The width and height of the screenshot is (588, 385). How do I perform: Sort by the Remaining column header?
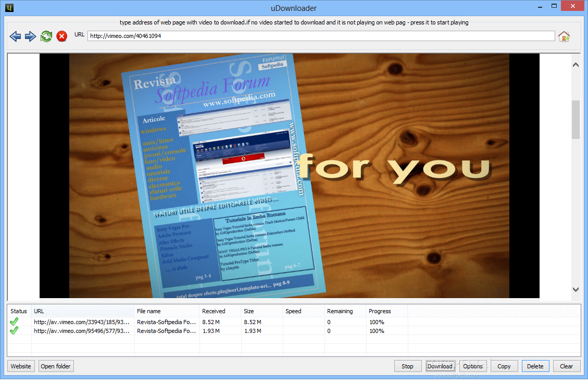click(x=345, y=311)
